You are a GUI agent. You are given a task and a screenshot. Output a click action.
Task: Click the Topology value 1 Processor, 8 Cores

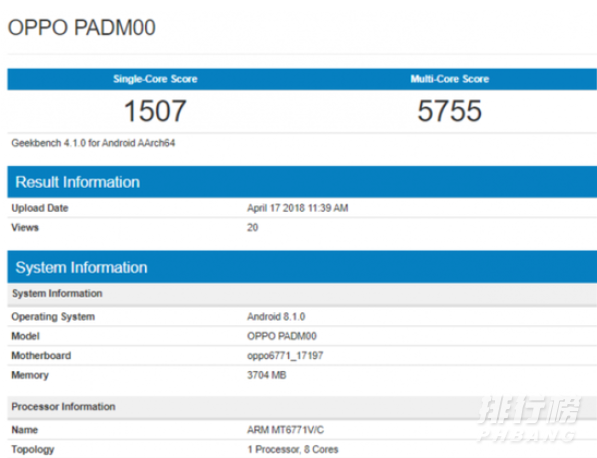pos(293,449)
